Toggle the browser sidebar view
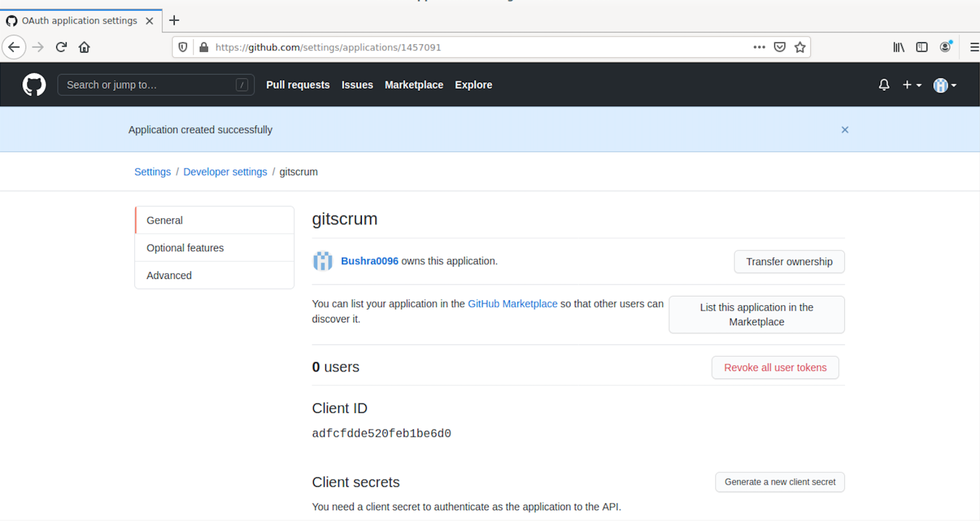Viewport: 980px width, 521px height. 922,47
